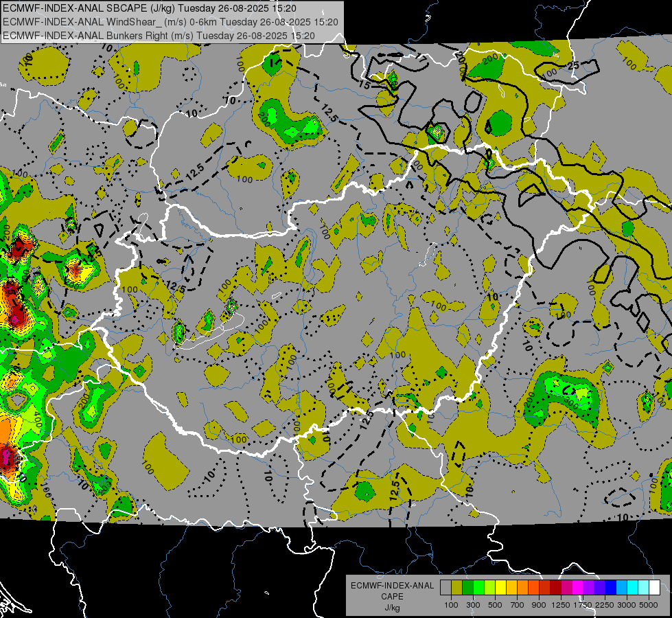Click the dark green legend swatch

(x=467, y=588)
